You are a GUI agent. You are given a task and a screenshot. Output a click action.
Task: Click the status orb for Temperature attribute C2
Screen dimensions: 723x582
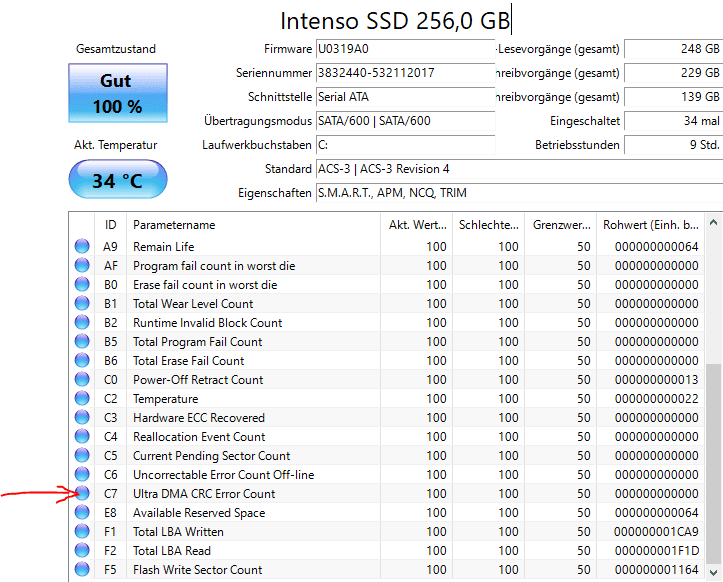pos(82,399)
